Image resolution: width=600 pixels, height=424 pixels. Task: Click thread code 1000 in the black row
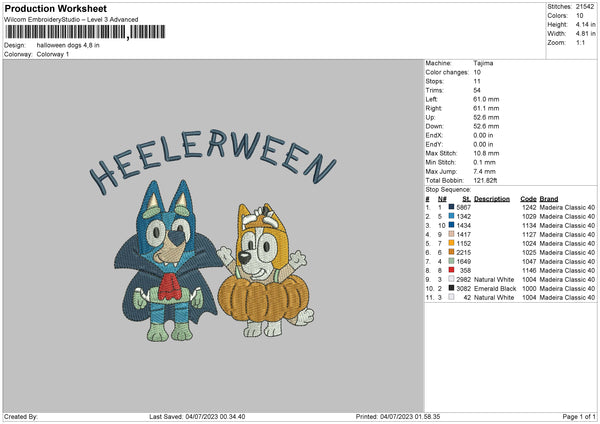click(x=529, y=289)
